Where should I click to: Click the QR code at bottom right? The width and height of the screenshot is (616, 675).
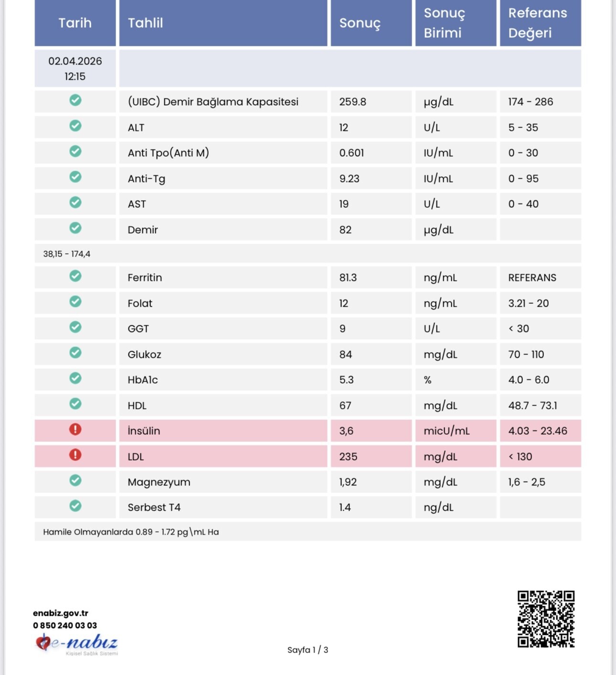tap(546, 619)
